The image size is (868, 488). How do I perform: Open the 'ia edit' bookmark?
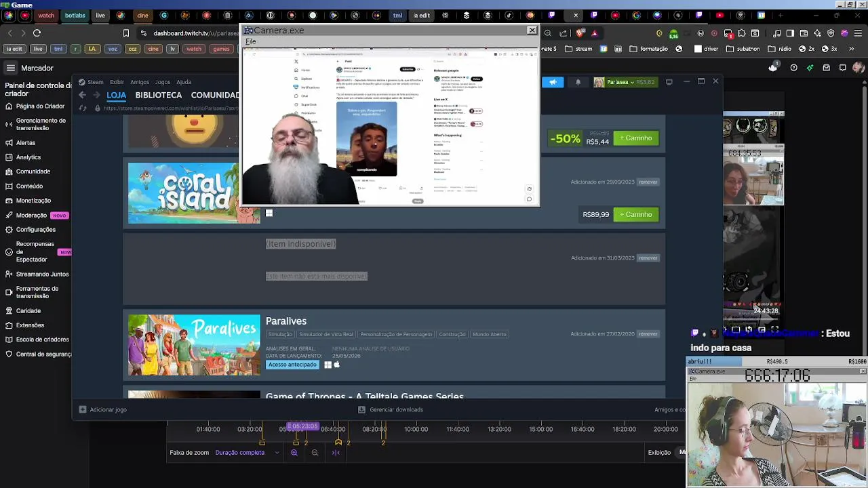tap(14, 49)
